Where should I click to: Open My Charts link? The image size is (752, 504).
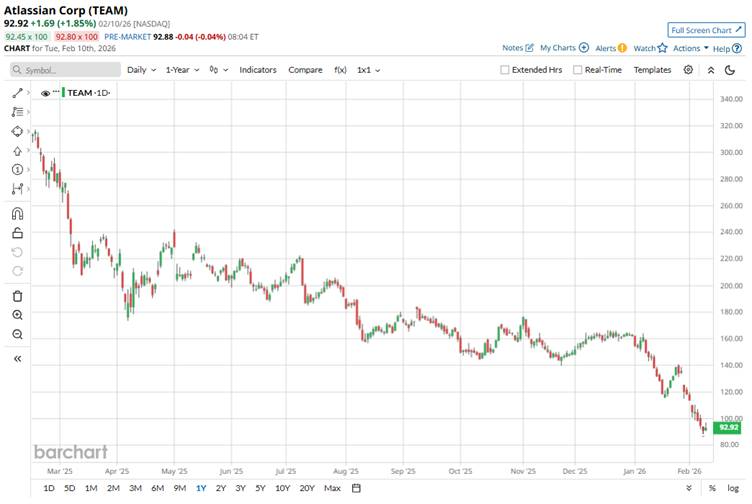(x=564, y=48)
